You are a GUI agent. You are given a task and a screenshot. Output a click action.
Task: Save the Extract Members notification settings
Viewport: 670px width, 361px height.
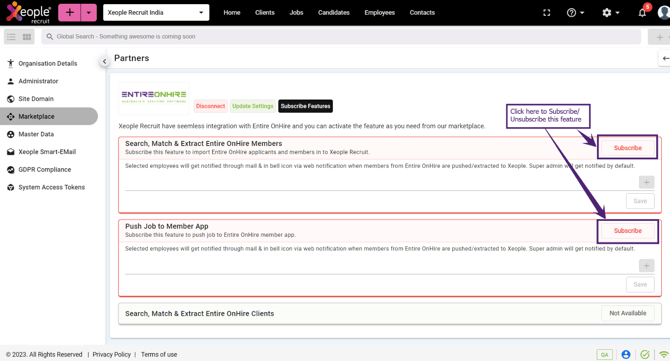640,201
